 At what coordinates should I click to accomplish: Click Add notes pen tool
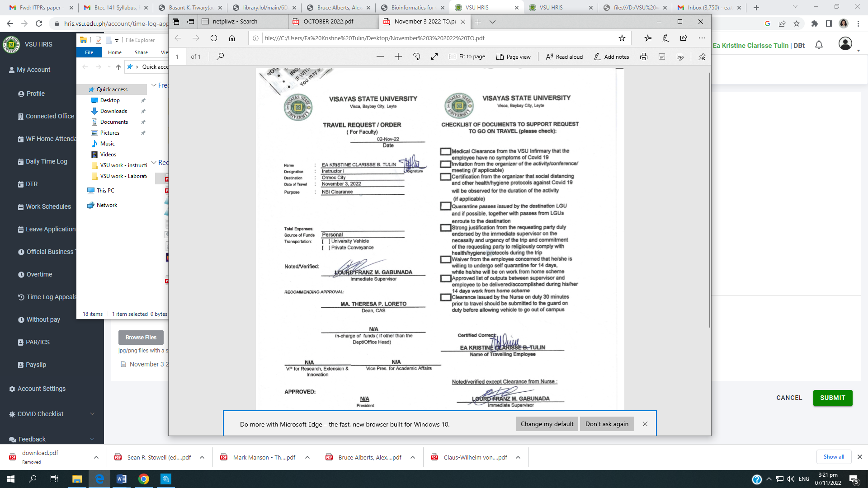611,56
